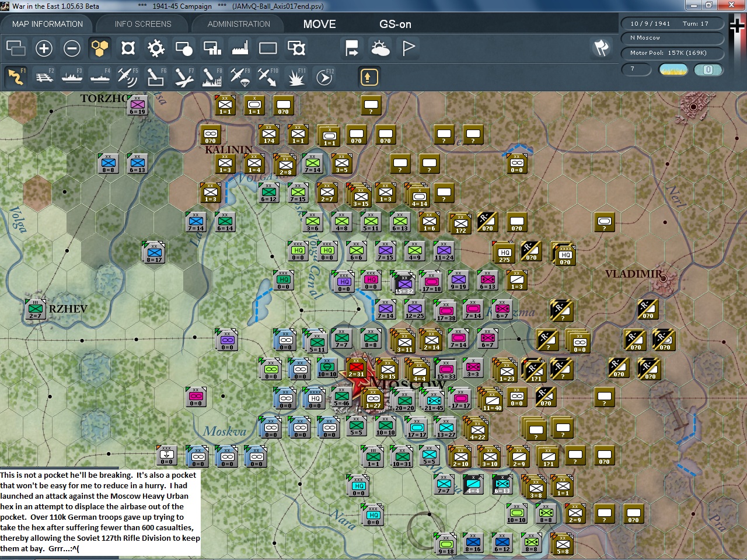This screenshot has width=747, height=560.
Task: Click the box showing 7
Action: [637, 69]
